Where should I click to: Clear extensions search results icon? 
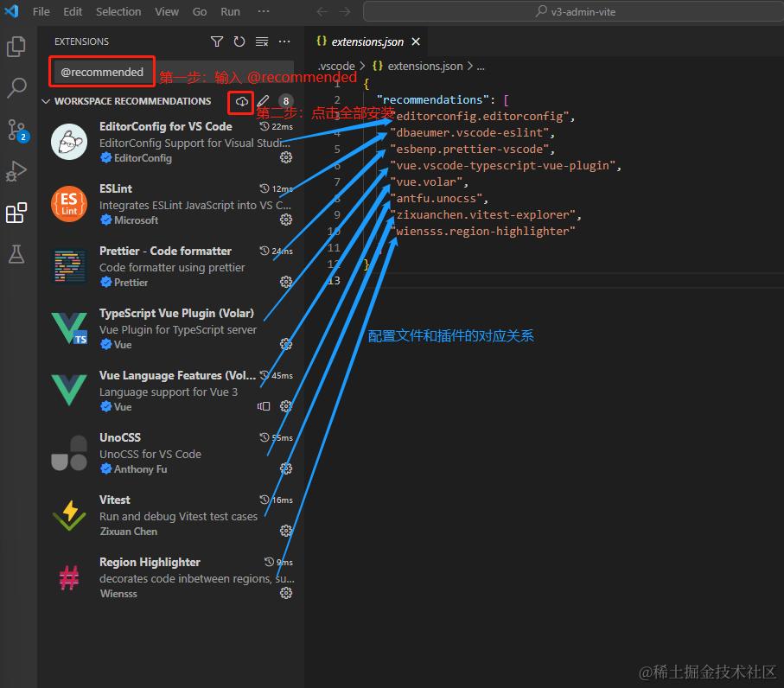[262, 41]
